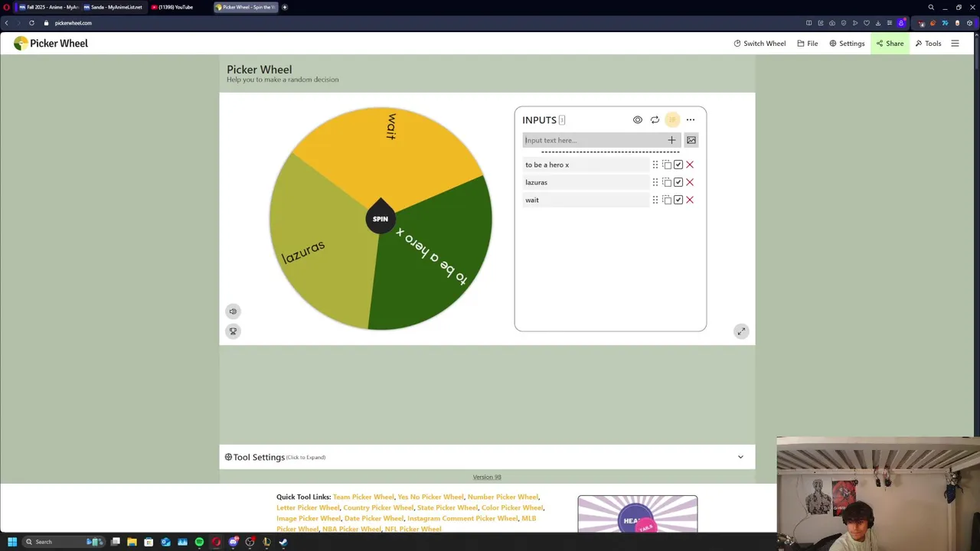Open the results trophy icon
Image resolution: width=980 pixels, height=551 pixels.
click(233, 331)
